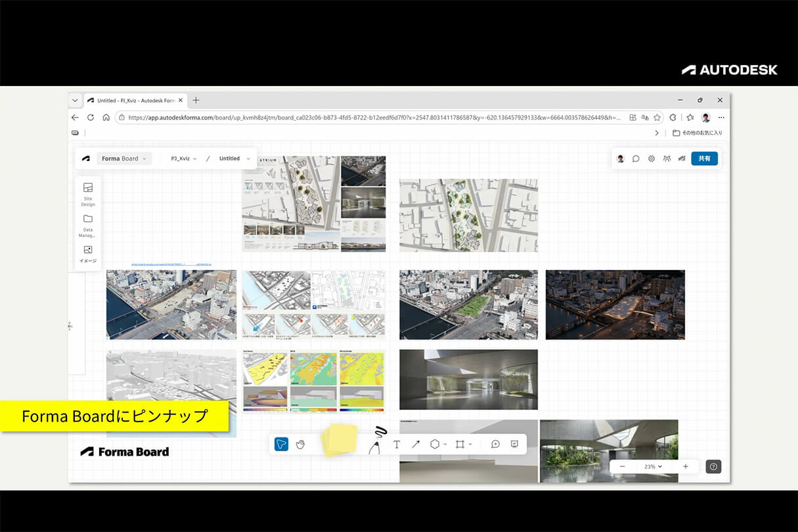The width and height of the screenshot is (798, 532).
Task: Select the pointer selection tool
Action: tap(281, 445)
